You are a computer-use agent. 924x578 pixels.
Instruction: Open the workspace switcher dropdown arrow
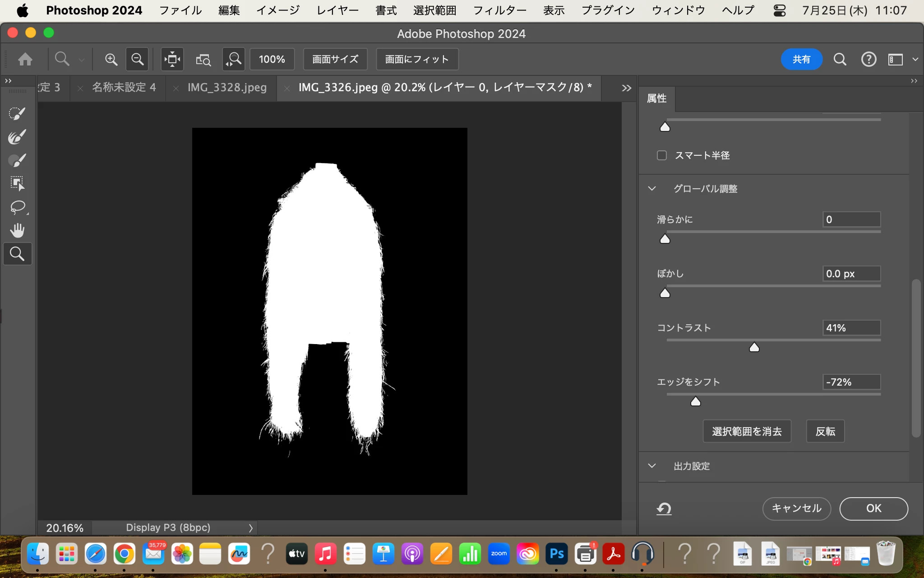click(915, 59)
